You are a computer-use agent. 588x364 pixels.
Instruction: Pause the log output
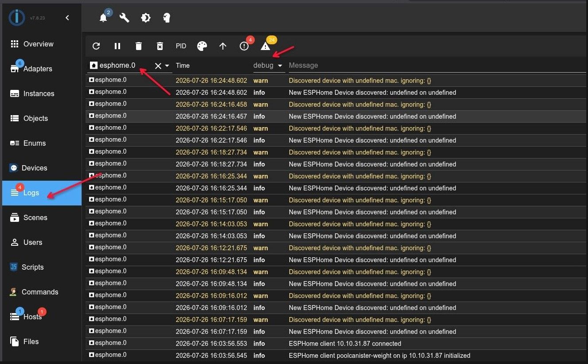pyautogui.click(x=117, y=46)
